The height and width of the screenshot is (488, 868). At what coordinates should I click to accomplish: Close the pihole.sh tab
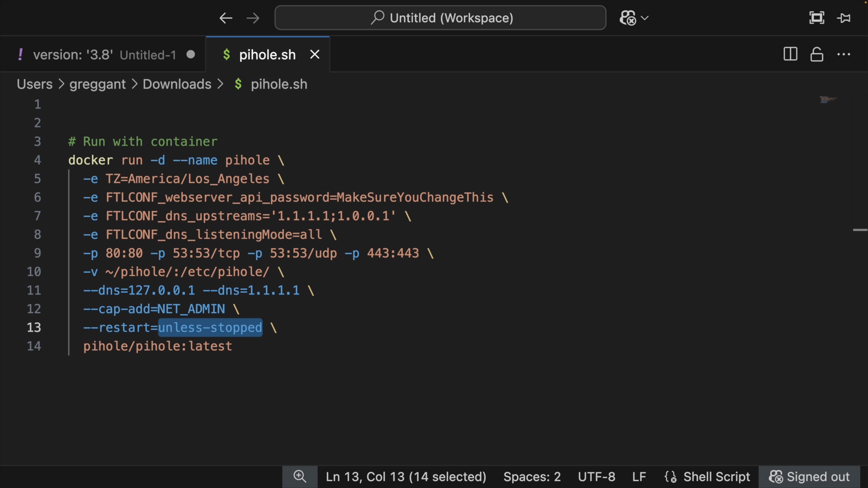[315, 54]
